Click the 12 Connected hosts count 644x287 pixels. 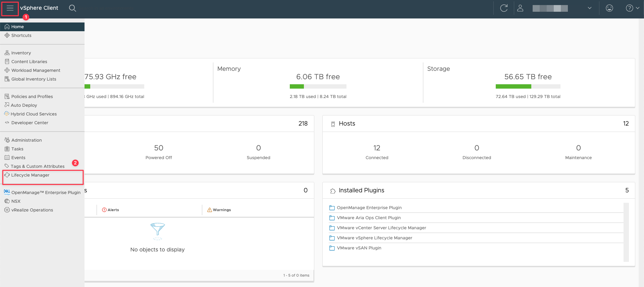click(377, 148)
